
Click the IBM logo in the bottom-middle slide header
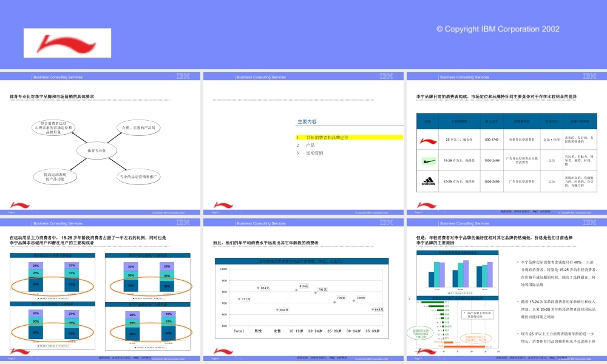click(x=386, y=222)
